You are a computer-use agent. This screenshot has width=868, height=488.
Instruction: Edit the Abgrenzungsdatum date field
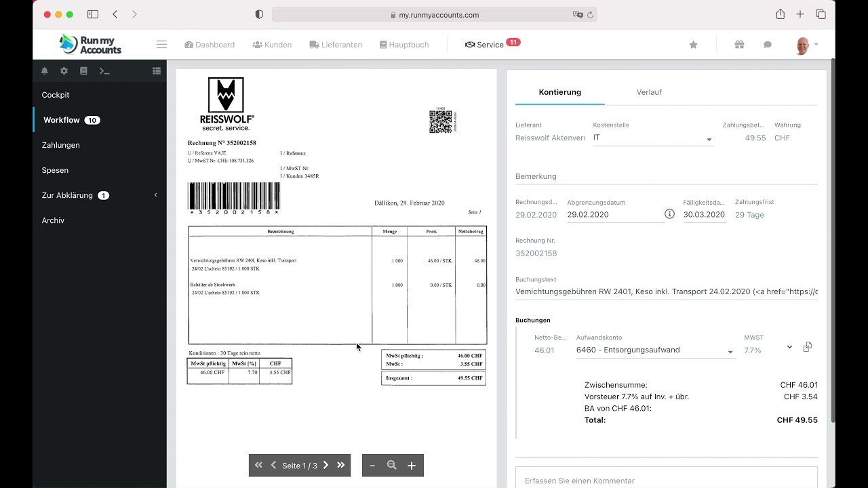click(x=615, y=214)
